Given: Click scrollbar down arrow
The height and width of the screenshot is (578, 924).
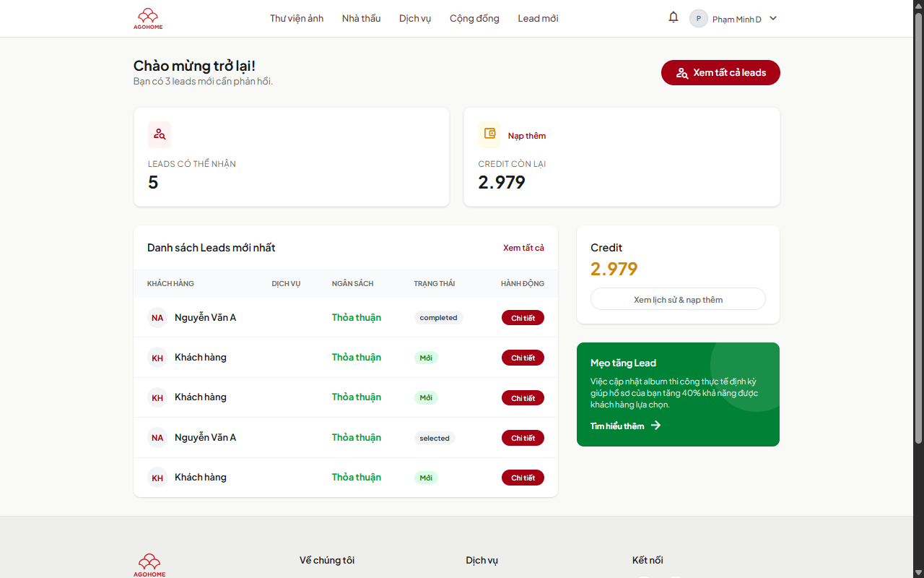Looking at the screenshot, I should tap(918, 572).
